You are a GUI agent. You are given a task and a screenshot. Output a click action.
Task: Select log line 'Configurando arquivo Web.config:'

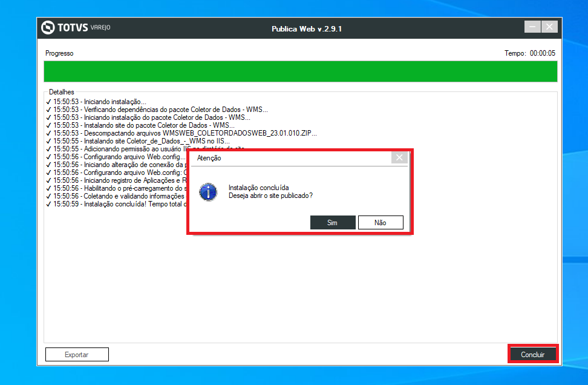point(116,173)
